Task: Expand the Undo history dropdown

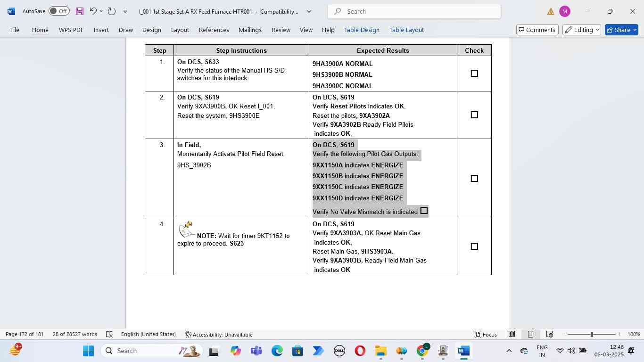Action: (x=101, y=11)
